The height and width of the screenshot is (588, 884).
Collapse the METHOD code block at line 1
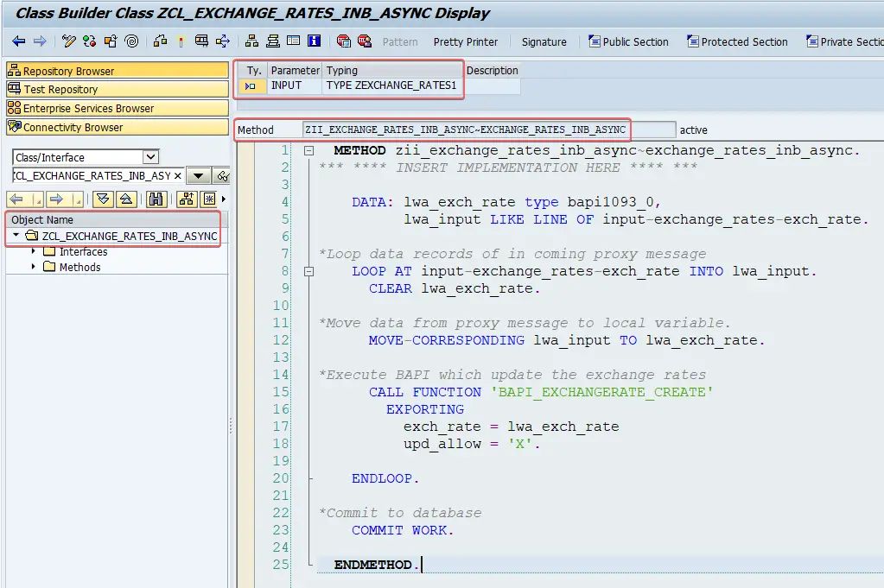[x=309, y=150]
